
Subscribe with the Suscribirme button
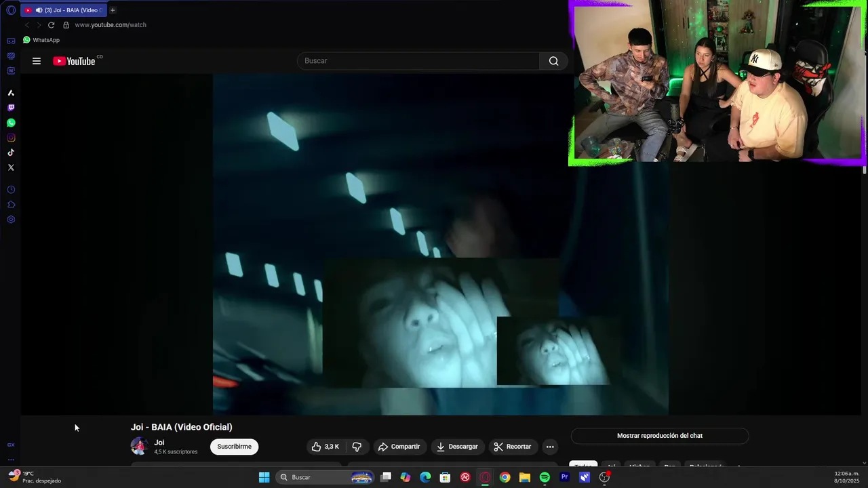coord(235,447)
